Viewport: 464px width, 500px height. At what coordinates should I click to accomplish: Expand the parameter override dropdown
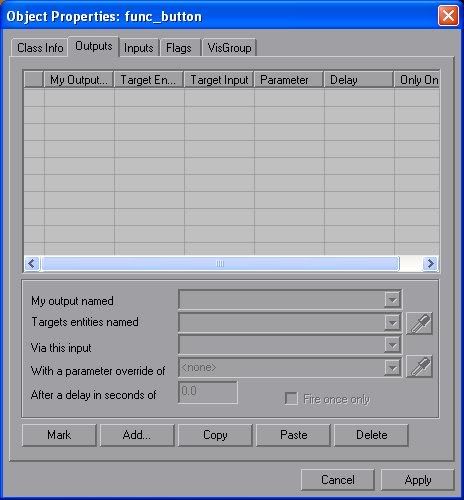392,368
